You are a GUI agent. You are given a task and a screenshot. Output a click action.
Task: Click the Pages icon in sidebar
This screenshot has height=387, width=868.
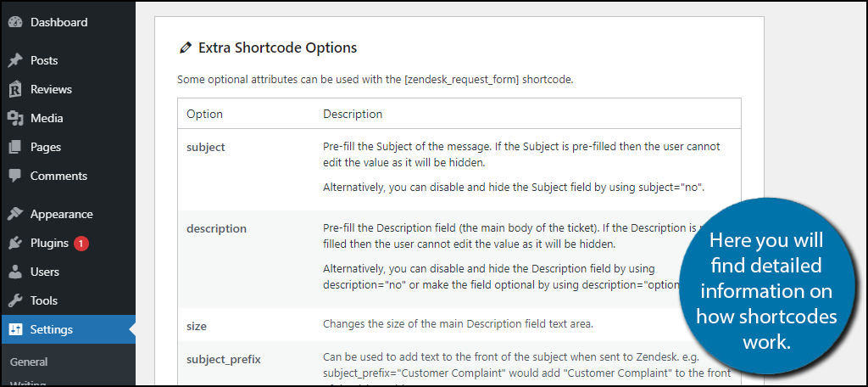pos(15,148)
